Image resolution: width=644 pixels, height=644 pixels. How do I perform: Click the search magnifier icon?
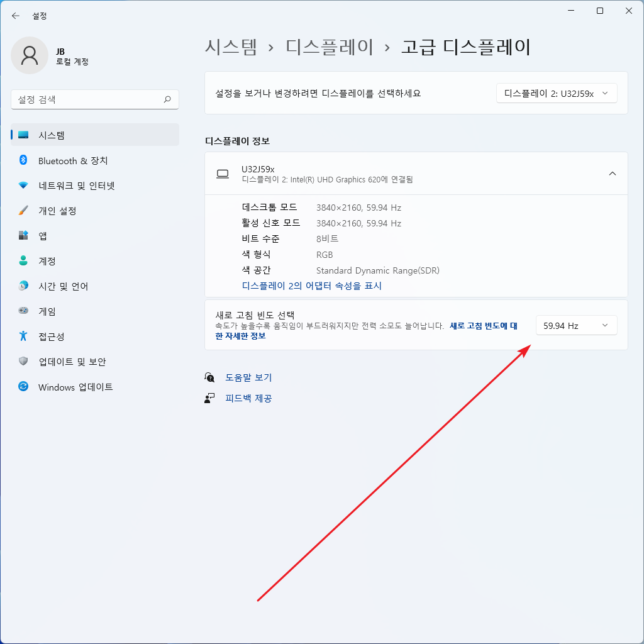tap(167, 99)
